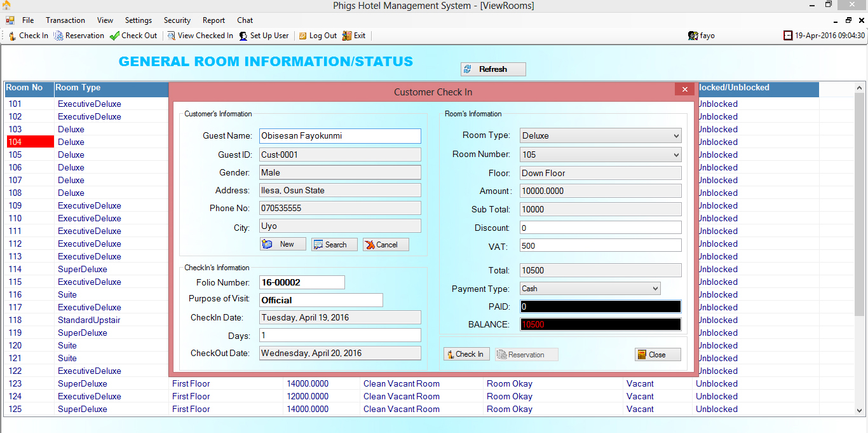Open the Room Type dropdown
Screen dimensions: 868x433
pyautogui.click(x=675, y=135)
